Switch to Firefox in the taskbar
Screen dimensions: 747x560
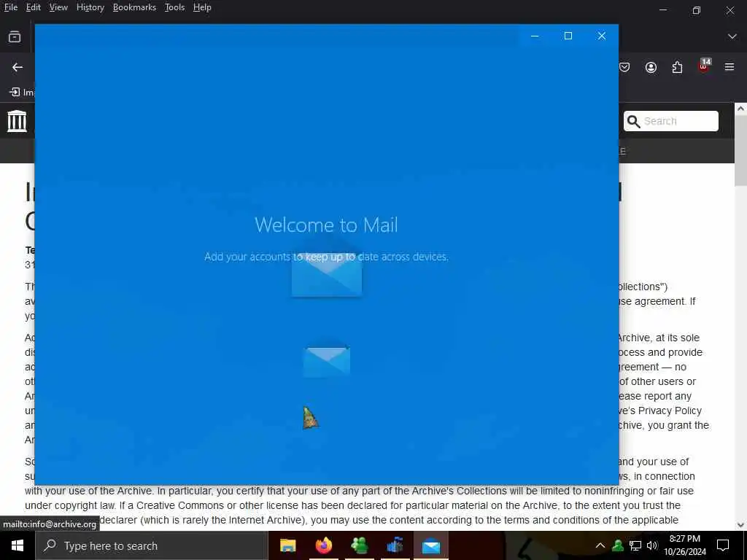click(x=324, y=545)
